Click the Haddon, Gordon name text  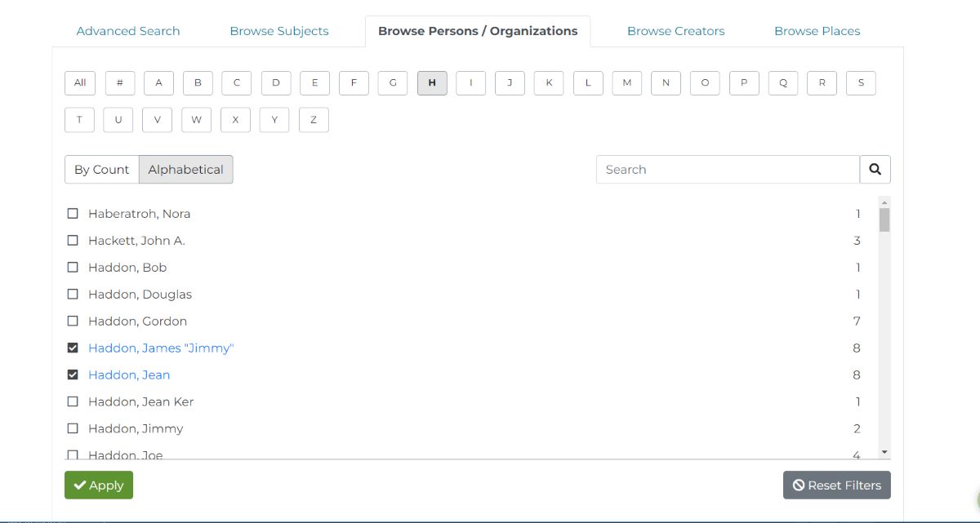[137, 321]
